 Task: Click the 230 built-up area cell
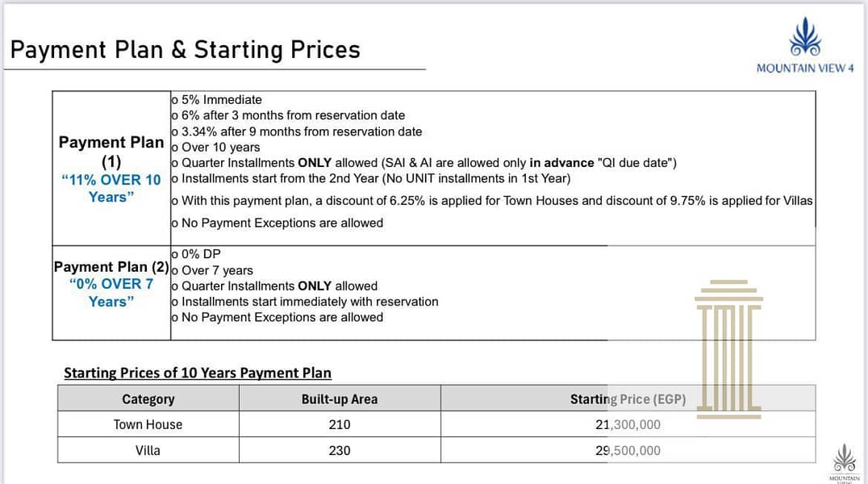point(340,450)
